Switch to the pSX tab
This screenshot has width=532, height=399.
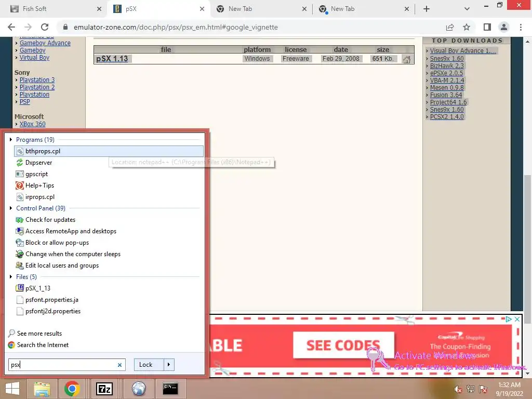tap(159, 9)
